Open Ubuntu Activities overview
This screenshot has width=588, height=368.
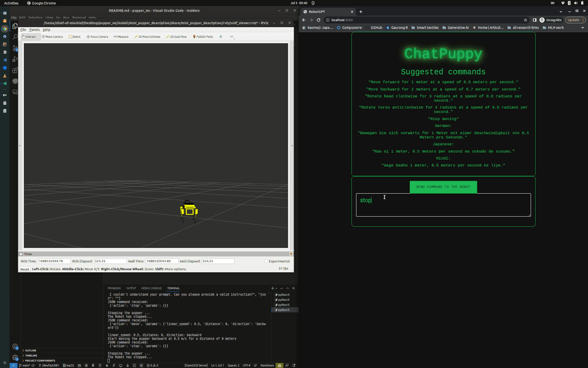point(11,3)
